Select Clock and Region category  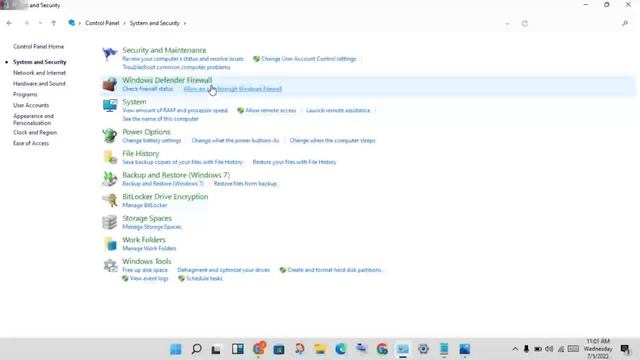pyautogui.click(x=35, y=133)
